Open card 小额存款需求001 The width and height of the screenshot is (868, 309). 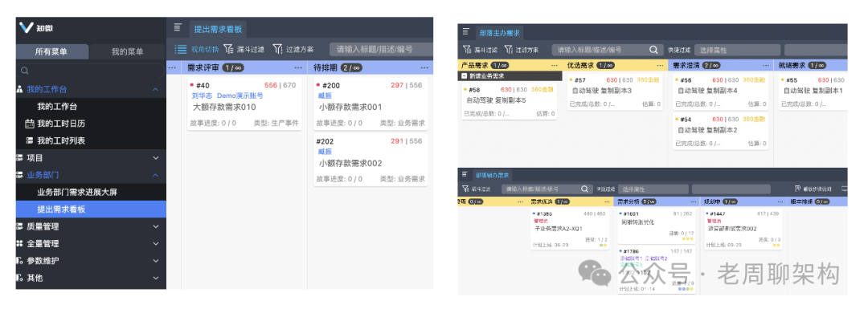(x=371, y=104)
